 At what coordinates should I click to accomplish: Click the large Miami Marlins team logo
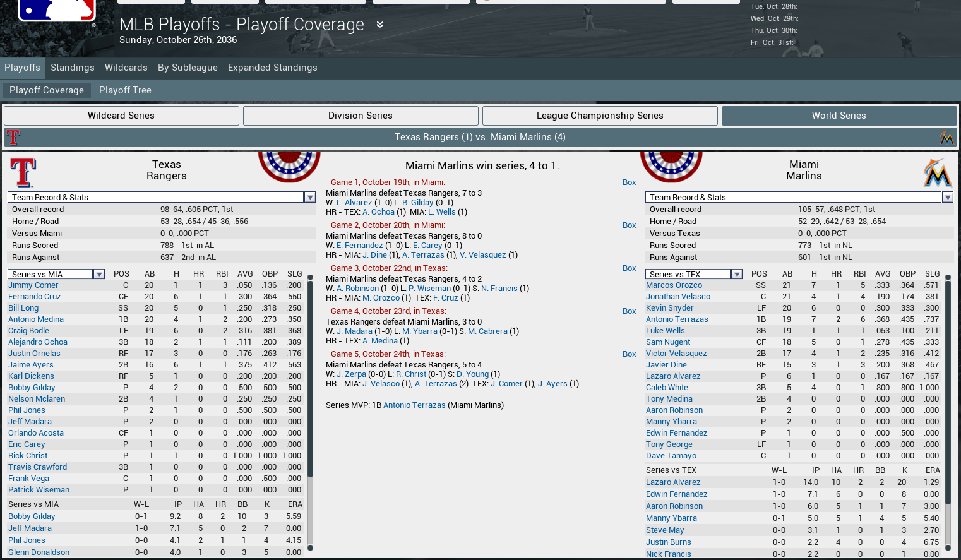pyautogui.click(x=938, y=173)
